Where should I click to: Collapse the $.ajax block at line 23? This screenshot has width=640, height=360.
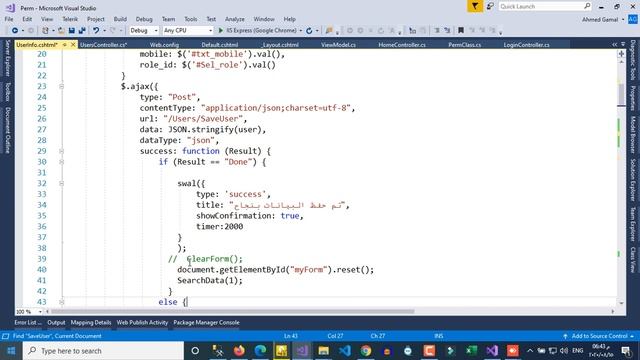pyautogui.click(x=62, y=87)
